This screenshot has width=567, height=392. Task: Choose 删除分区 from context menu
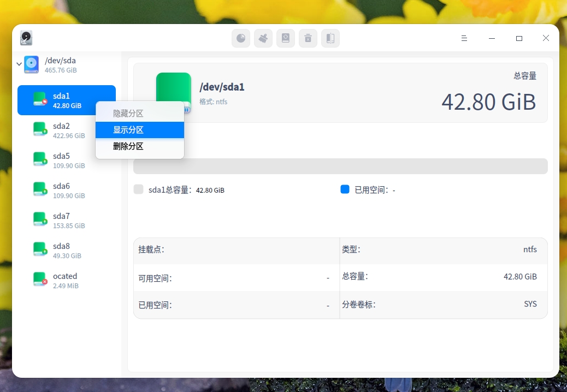(140, 146)
